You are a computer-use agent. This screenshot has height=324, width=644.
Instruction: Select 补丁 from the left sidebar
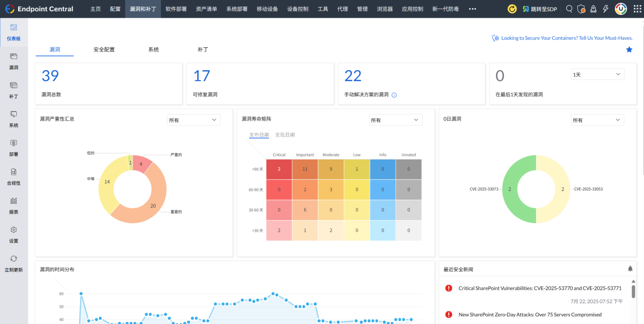coord(14,90)
